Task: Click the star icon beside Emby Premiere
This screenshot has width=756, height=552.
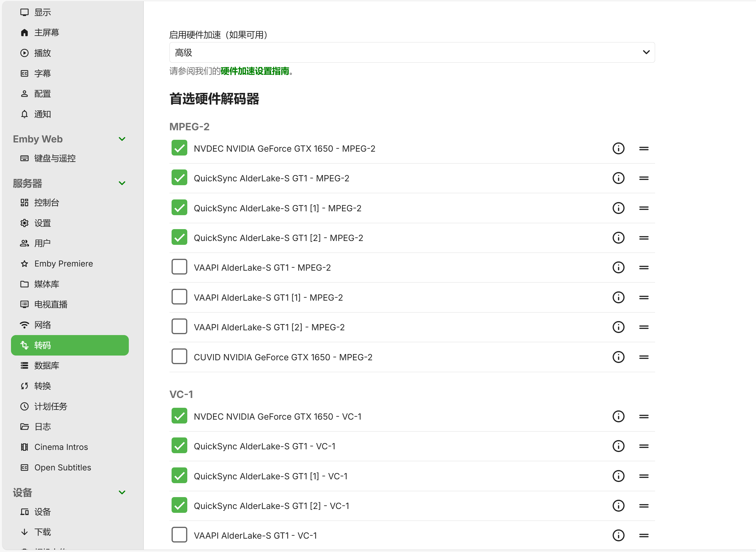Action: pos(24,264)
